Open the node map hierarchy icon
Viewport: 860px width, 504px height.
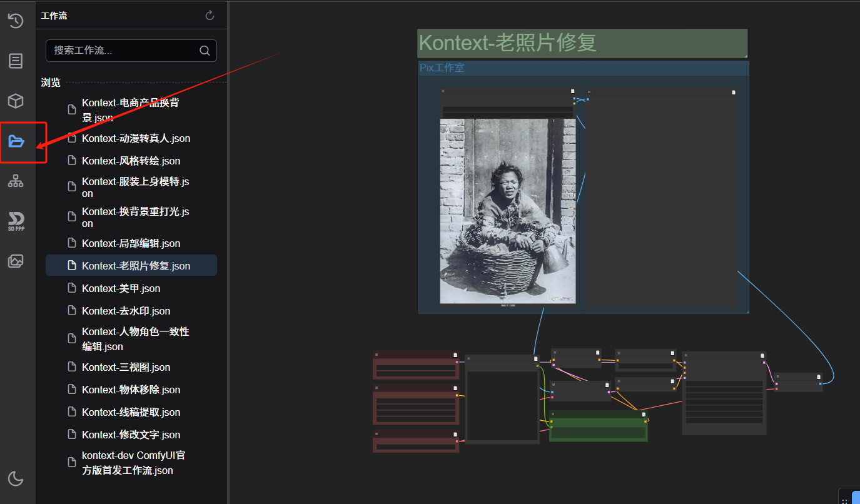click(16, 181)
